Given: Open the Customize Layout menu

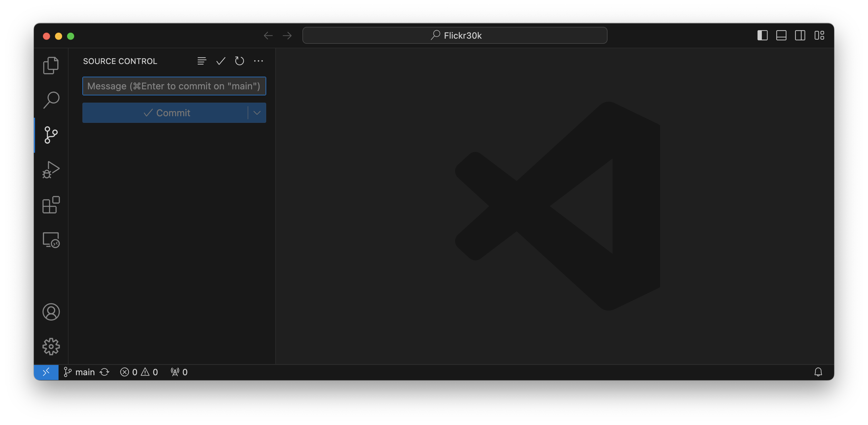Looking at the screenshot, I should (x=819, y=35).
